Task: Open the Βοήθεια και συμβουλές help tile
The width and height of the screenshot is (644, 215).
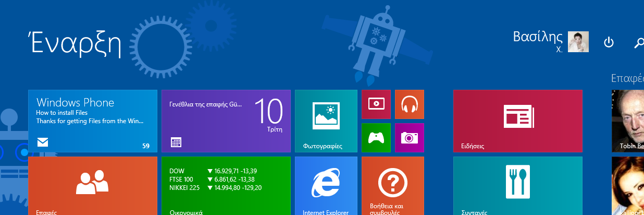Action: pyautogui.click(x=393, y=186)
